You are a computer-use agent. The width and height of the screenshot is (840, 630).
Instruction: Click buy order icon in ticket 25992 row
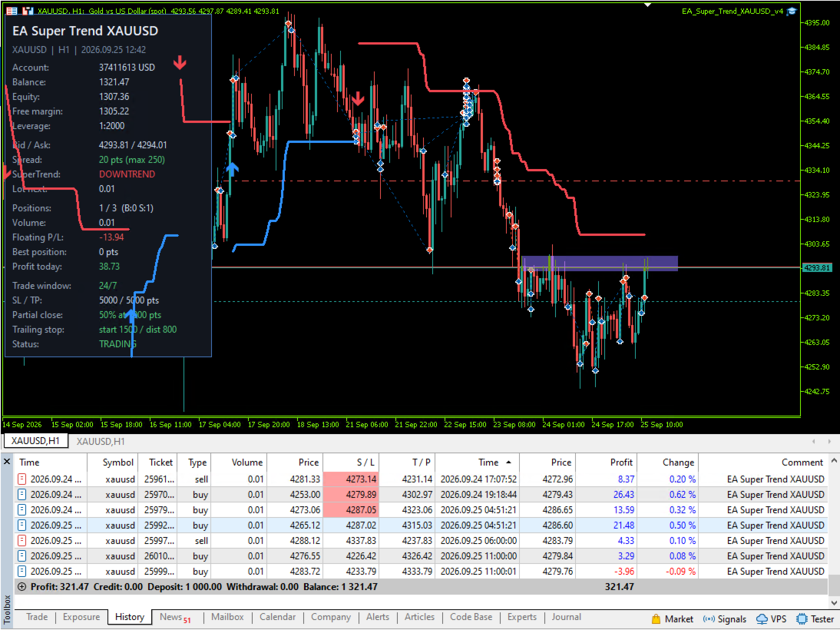point(22,525)
